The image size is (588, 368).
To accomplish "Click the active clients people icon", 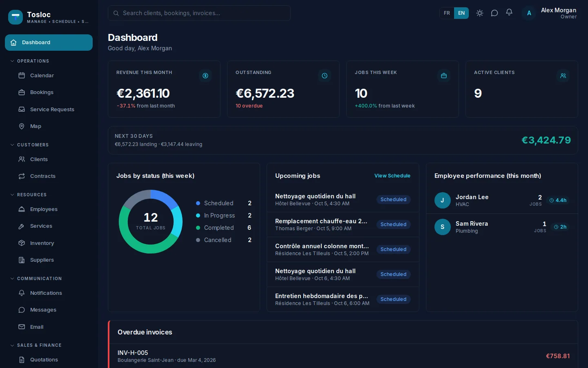I will (x=563, y=76).
